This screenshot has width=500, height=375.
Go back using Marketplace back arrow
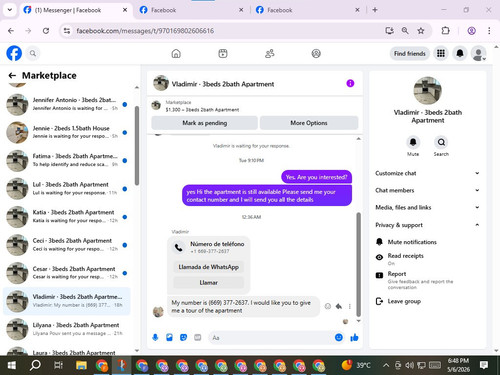coord(12,76)
